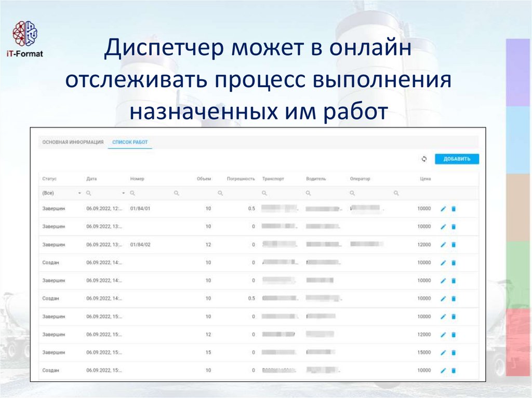Screen dimensions: 532x398
Task: Delete the Завершен row dated 06.09.2022, 14
Action: pyautogui.click(x=454, y=281)
